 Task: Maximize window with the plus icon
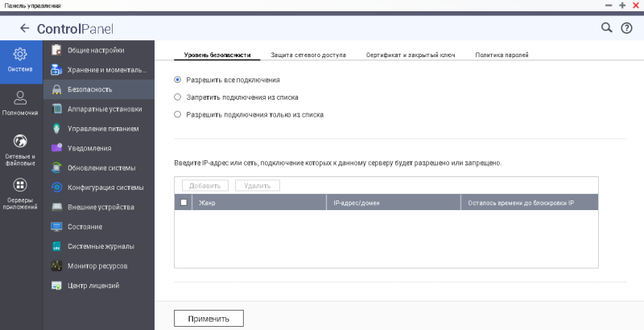coord(622,6)
